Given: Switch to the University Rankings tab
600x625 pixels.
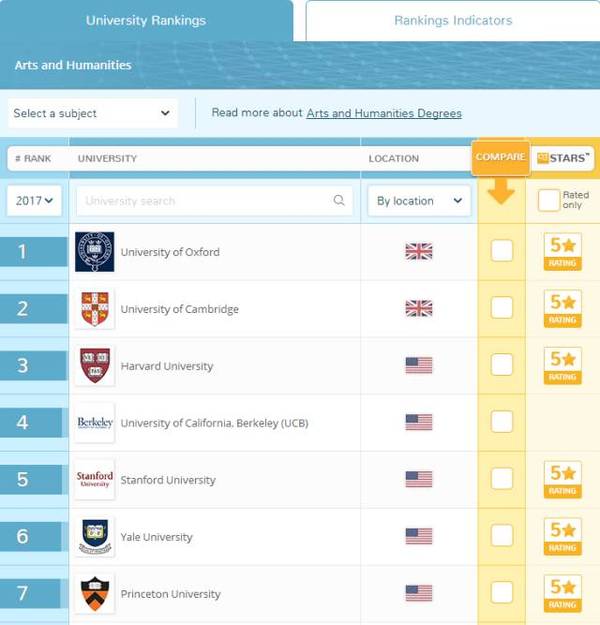Looking at the screenshot, I should (146, 20).
